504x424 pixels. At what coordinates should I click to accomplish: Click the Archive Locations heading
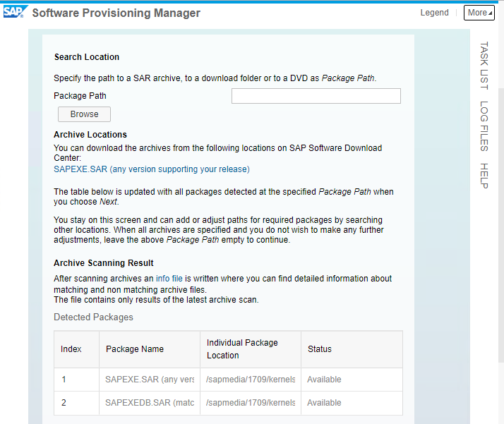pyautogui.click(x=90, y=135)
